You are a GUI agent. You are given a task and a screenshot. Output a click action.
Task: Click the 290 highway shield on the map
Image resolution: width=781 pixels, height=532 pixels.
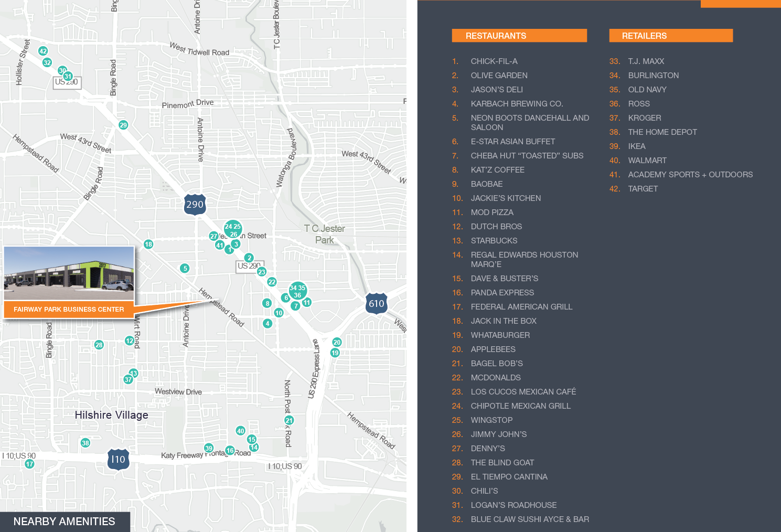(x=195, y=205)
